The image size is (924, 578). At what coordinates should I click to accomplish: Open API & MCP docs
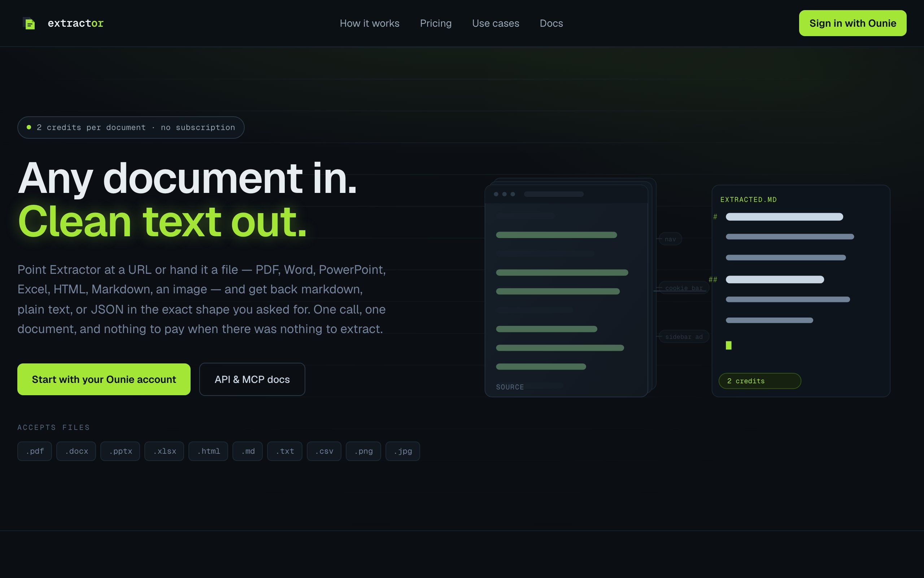point(252,379)
